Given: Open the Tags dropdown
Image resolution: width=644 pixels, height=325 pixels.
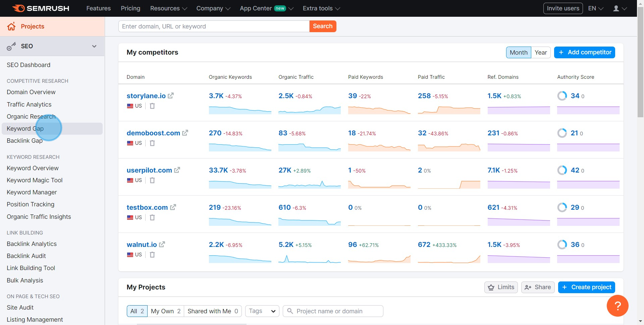Looking at the screenshot, I should [x=262, y=311].
